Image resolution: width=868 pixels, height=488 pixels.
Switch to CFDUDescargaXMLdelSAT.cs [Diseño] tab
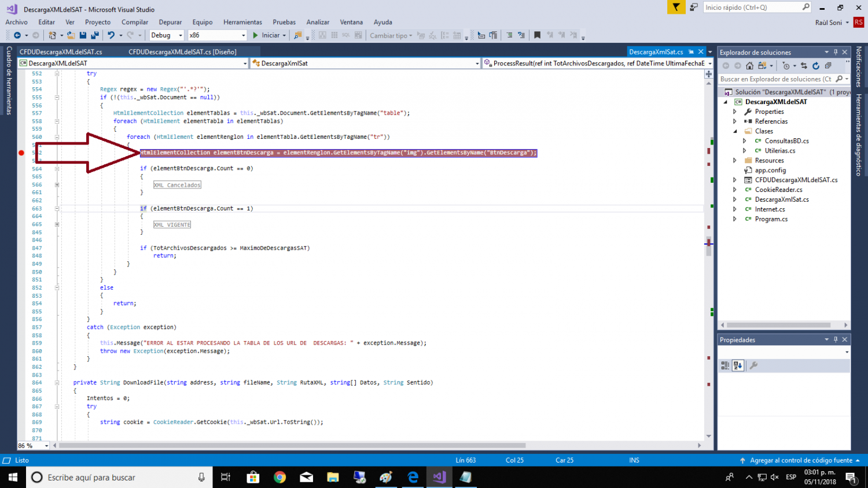click(182, 52)
